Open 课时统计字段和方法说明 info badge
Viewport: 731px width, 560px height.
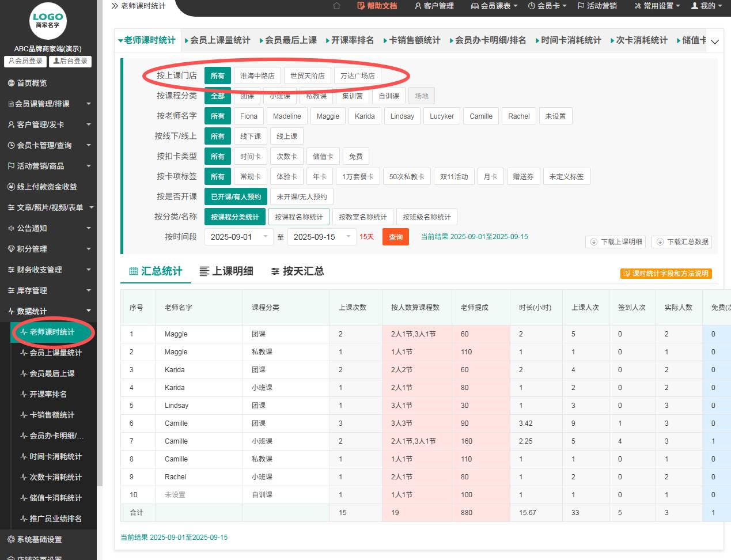[x=666, y=274]
